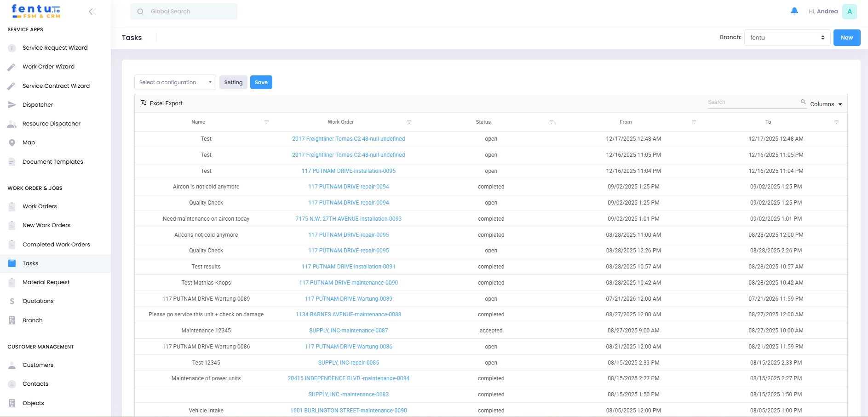Open the Columns dropdown
The image size is (868, 417).
coord(826,104)
